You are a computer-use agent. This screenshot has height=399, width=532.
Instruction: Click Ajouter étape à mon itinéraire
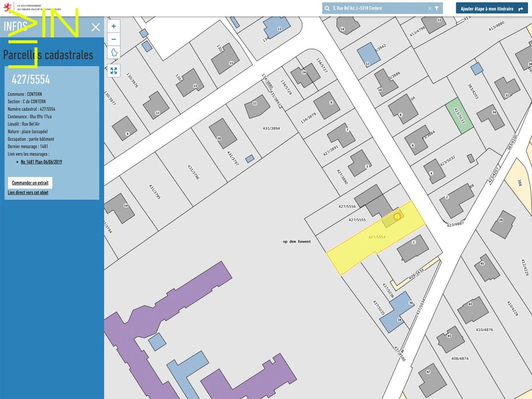pos(491,9)
